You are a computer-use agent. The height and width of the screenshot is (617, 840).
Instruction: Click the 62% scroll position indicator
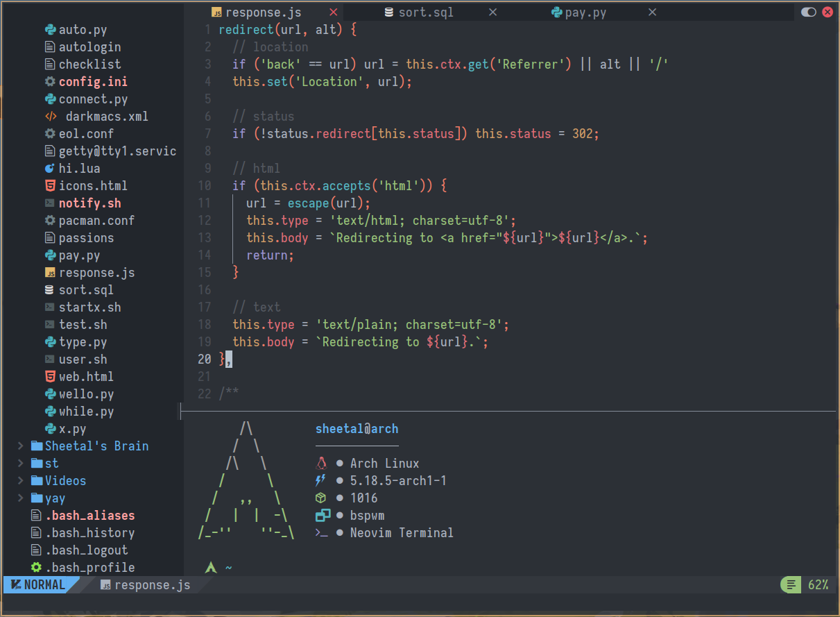(818, 585)
